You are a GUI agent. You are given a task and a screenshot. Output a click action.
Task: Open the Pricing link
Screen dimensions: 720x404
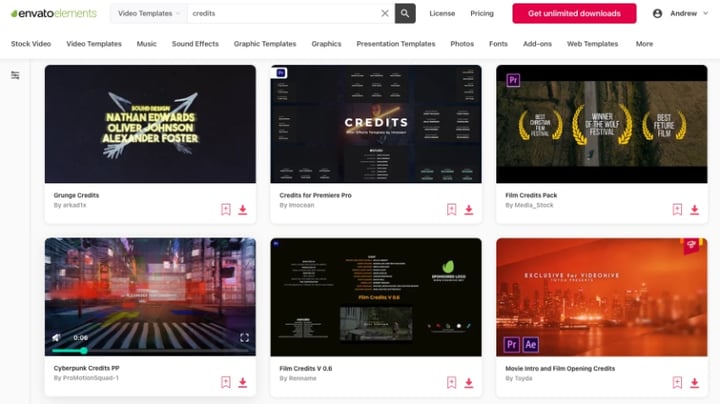point(482,13)
